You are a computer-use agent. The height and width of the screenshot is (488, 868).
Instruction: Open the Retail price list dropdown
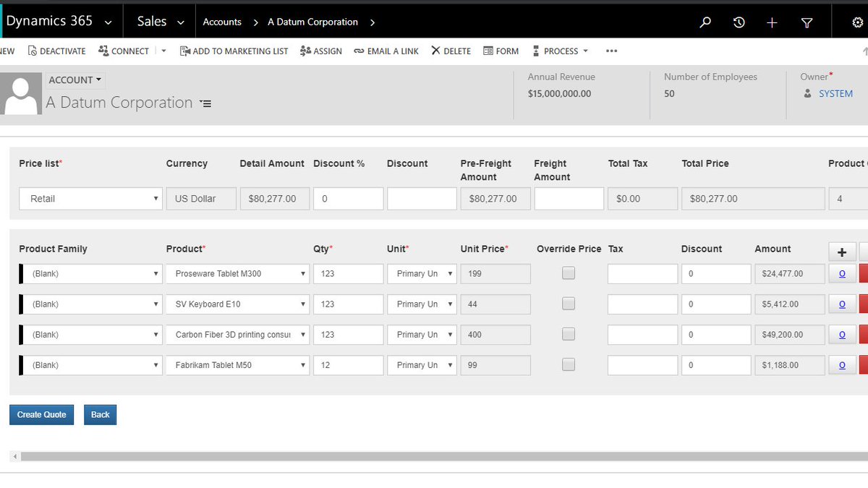[90, 199]
